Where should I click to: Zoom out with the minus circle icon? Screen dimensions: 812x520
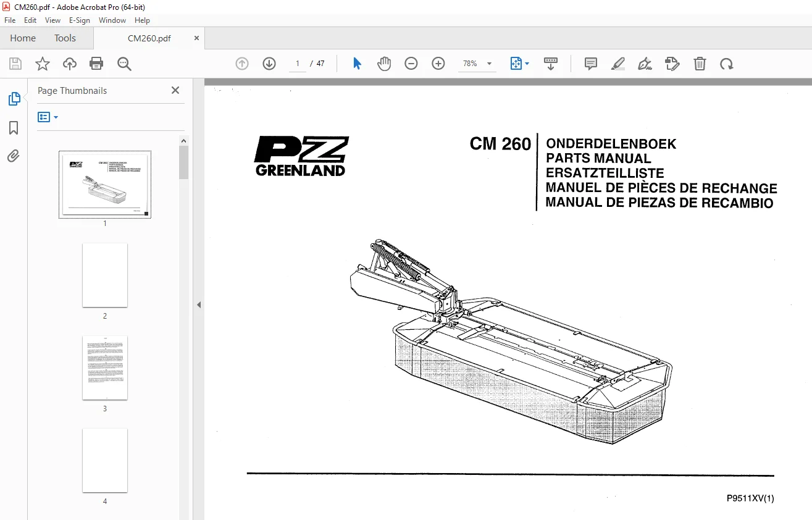click(411, 64)
